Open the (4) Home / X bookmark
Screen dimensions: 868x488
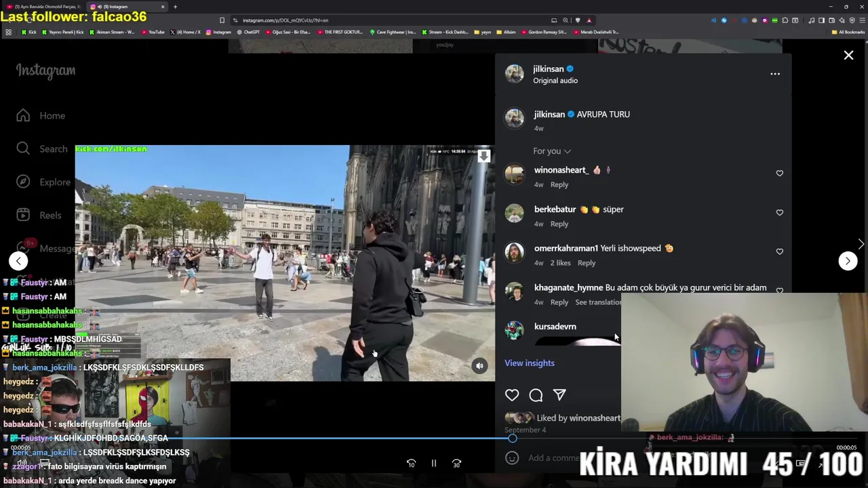pos(185,32)
